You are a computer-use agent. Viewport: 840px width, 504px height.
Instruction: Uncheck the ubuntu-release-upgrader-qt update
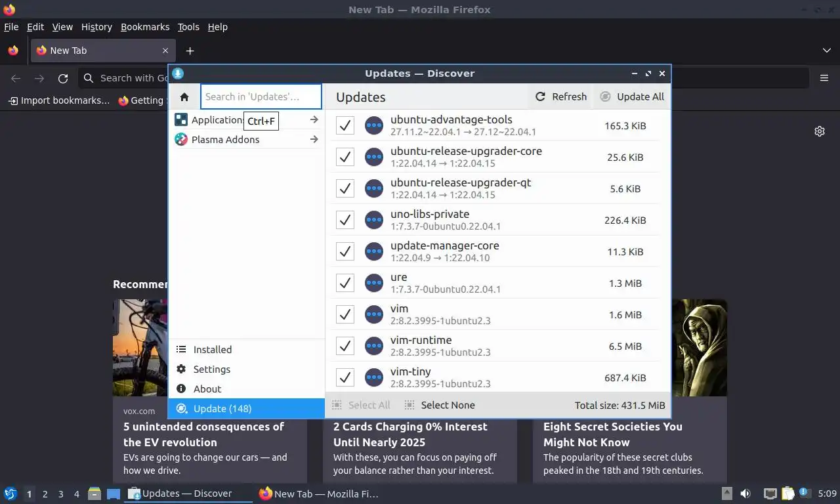coord(345,188)
